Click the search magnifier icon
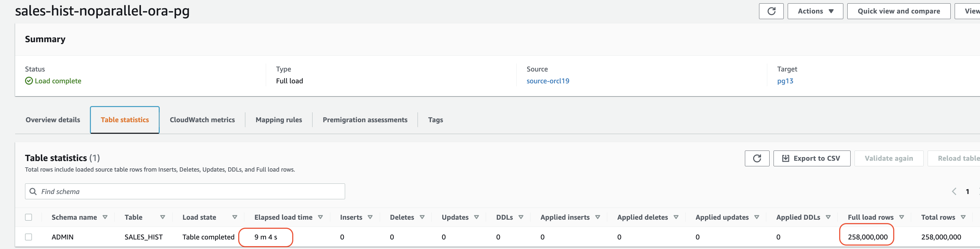The width and height of the screenshot is (980, 249). (33, 191)
